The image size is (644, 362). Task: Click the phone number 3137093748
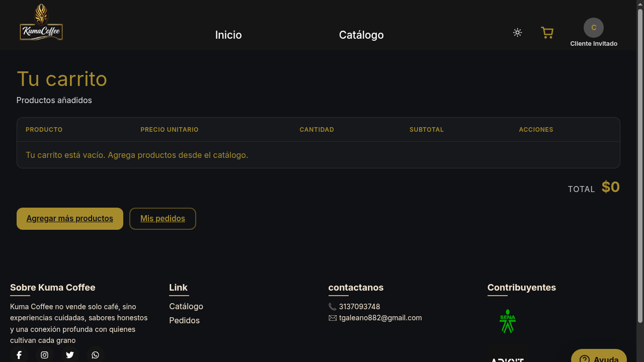(x=359, y=307)
